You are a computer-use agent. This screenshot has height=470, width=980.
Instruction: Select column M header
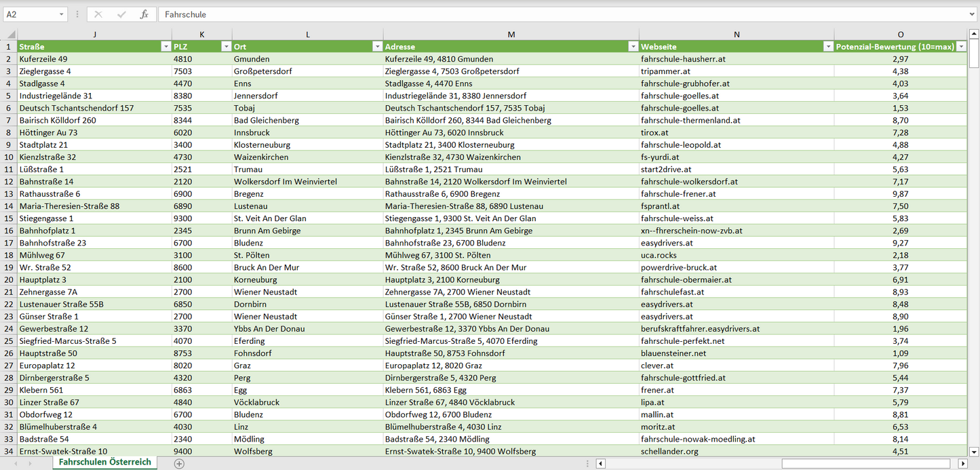(511, 35)
